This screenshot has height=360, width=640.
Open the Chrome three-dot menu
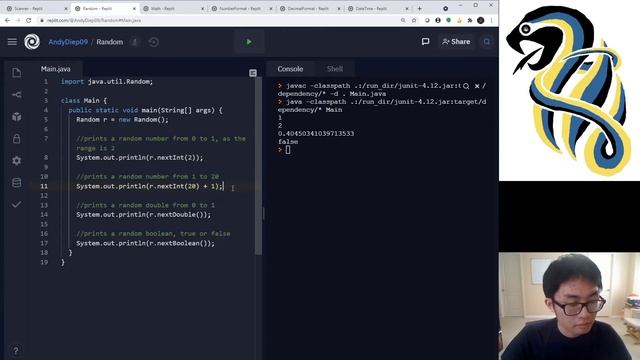[491, 20]
